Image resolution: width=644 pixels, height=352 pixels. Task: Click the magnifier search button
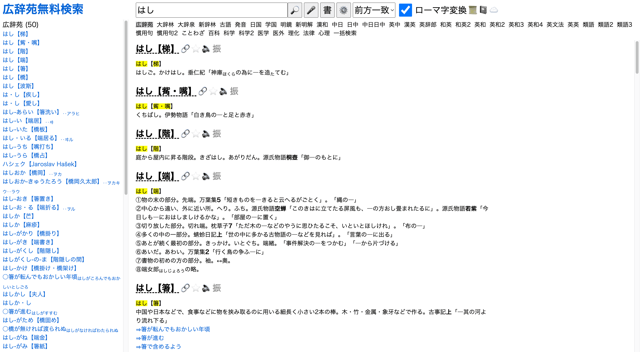(295, 10)
